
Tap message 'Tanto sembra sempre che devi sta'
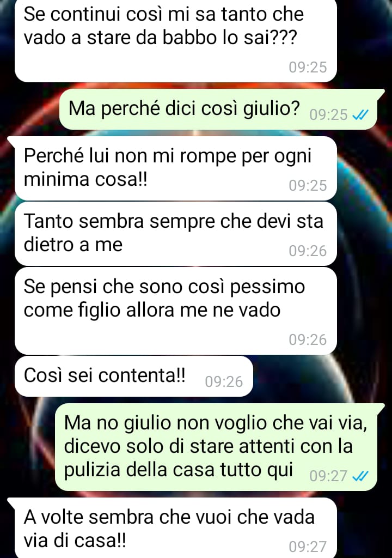[176, 234]
